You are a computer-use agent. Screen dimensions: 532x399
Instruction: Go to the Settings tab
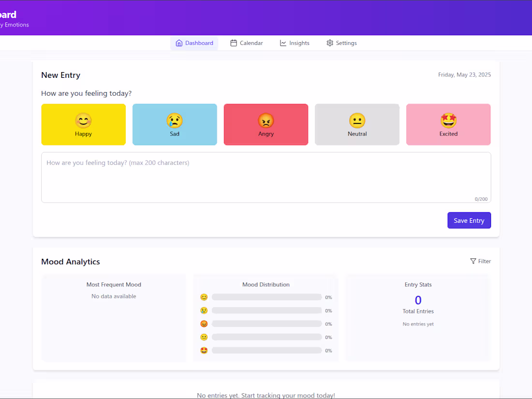[x=341, y=43]
